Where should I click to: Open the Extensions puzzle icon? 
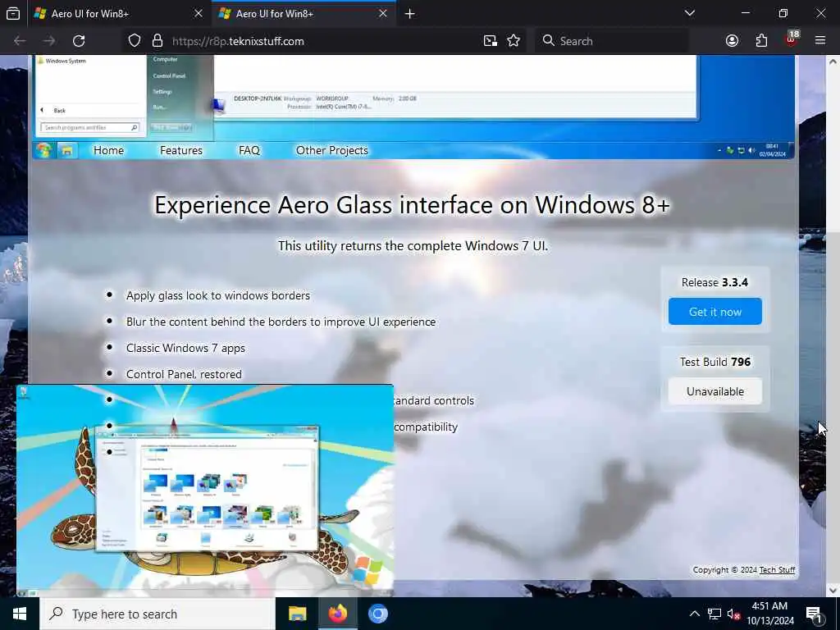pos(762,41)
